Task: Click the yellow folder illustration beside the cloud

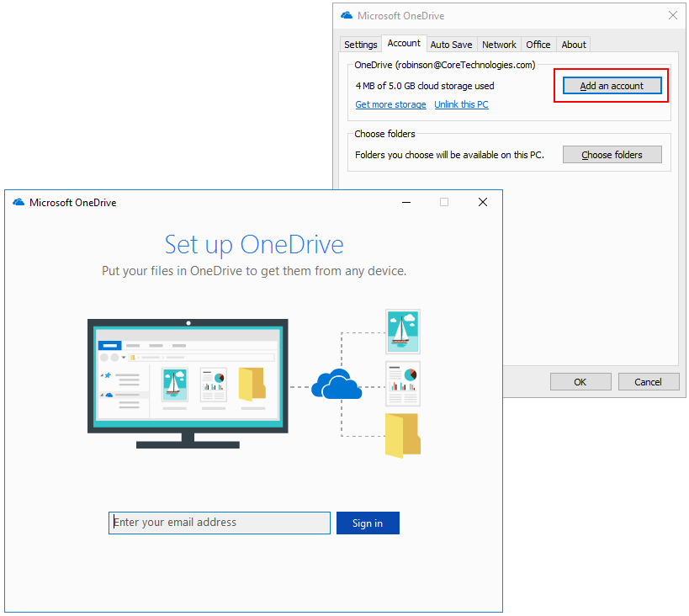Action: 403,436
